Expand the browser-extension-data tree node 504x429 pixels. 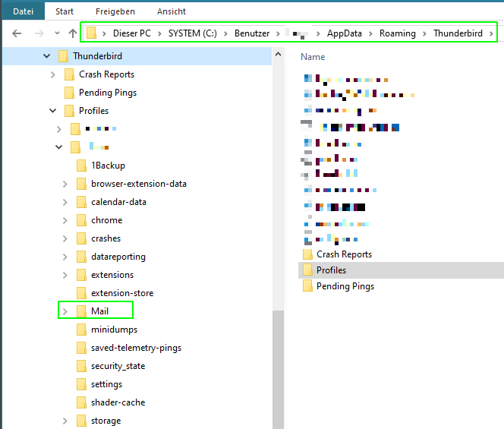pyautogui.click(x=65, y=184)
